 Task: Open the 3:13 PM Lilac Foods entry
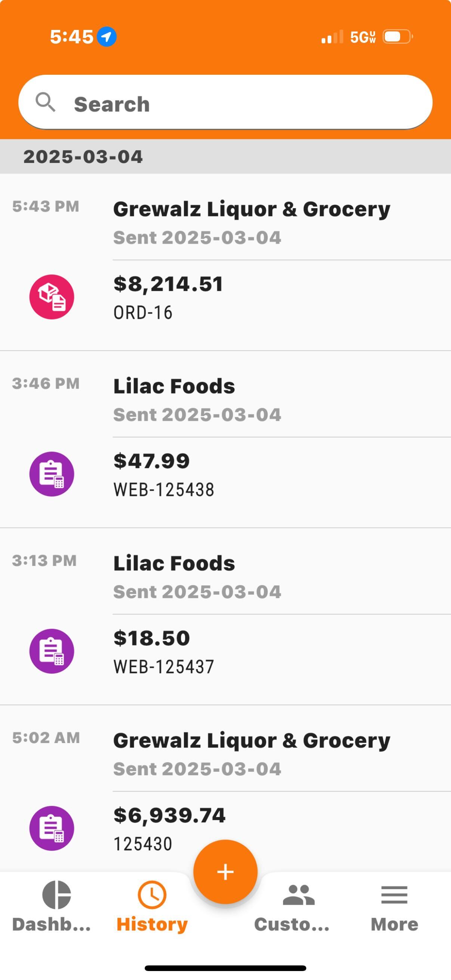pyautogui.click(x=225, y=616)
